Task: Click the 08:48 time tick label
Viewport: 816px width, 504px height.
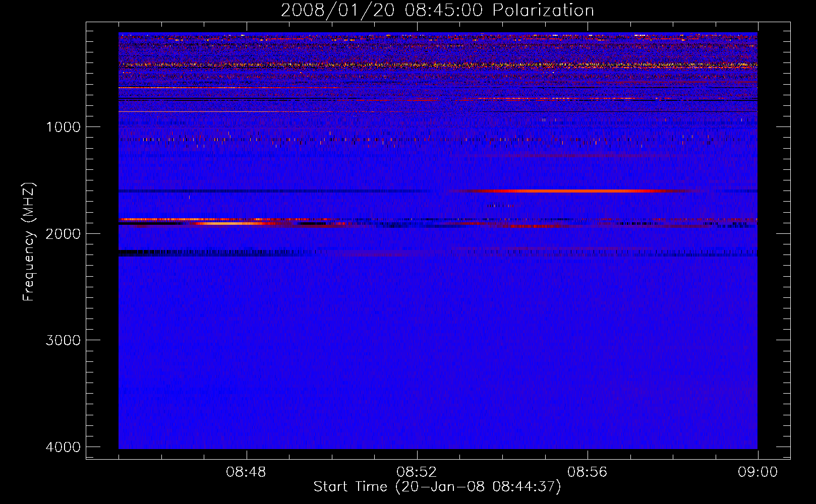Action: 246,472
